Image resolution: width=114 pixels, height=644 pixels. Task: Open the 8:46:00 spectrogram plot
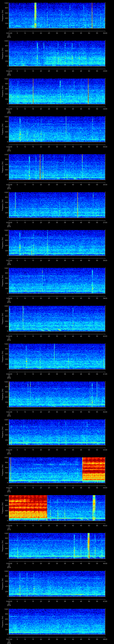point(57,584)
